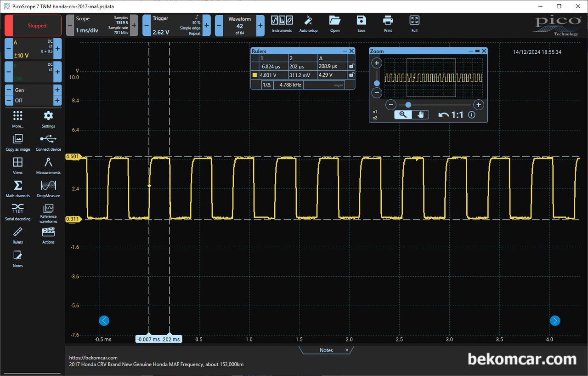Open Trigger 2.62 V settings
Screen dimensions: 588x376
coord(176,25)
